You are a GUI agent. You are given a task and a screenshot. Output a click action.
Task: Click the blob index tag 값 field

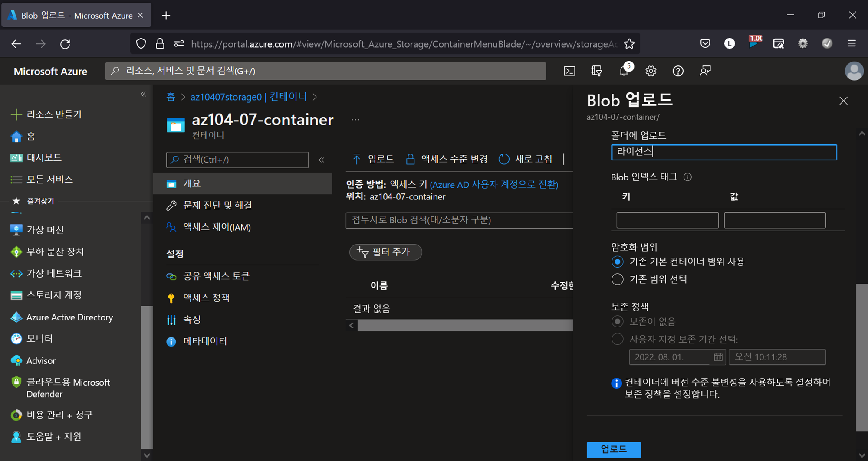tap(775, 220)
